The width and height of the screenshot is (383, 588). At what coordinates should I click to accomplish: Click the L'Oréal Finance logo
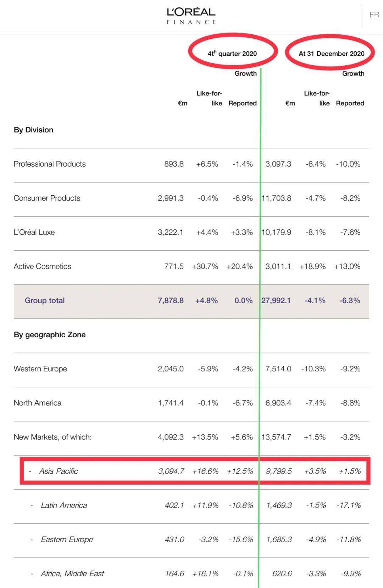(x=191, y=16)
